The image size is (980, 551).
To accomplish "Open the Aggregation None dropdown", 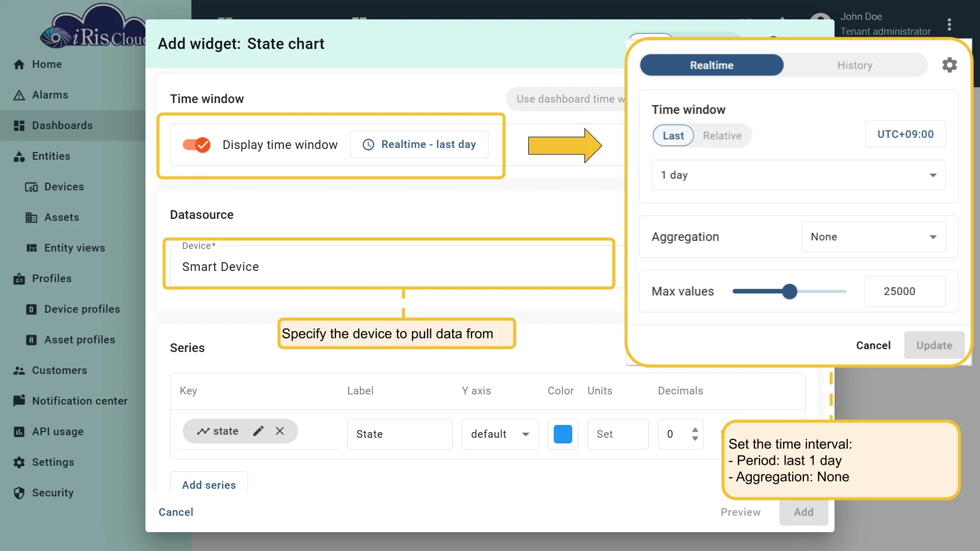I will pos(873,237).
